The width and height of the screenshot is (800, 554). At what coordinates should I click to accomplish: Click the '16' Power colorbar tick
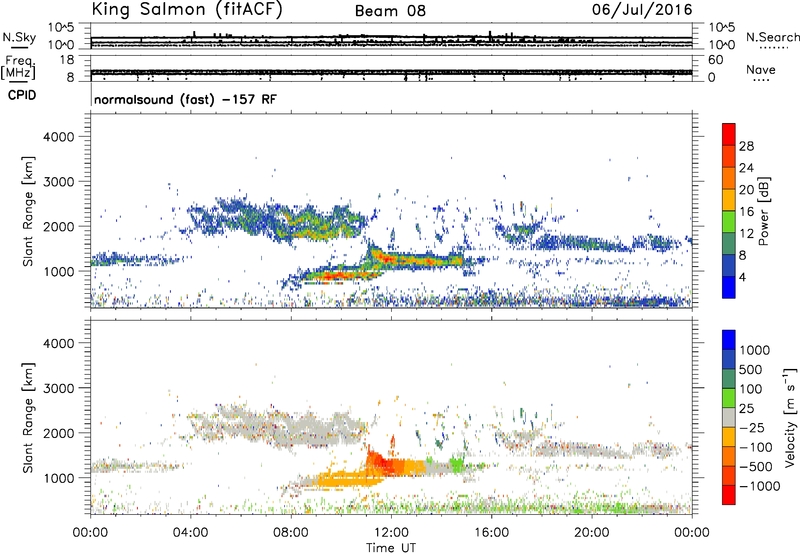click(746, 212)
